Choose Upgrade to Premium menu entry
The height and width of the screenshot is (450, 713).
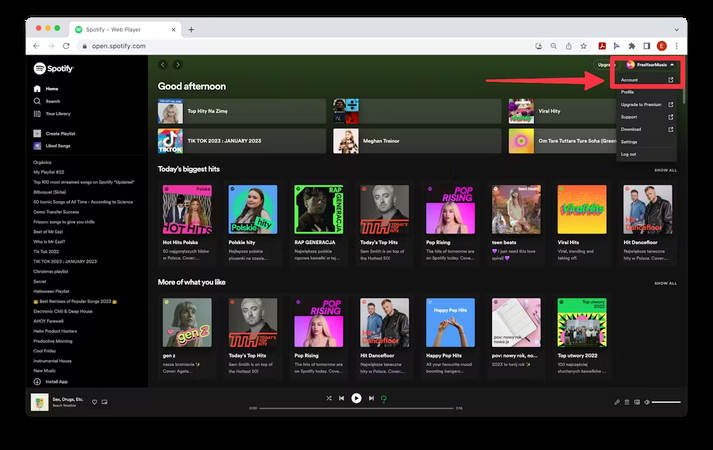pos(647,105)
